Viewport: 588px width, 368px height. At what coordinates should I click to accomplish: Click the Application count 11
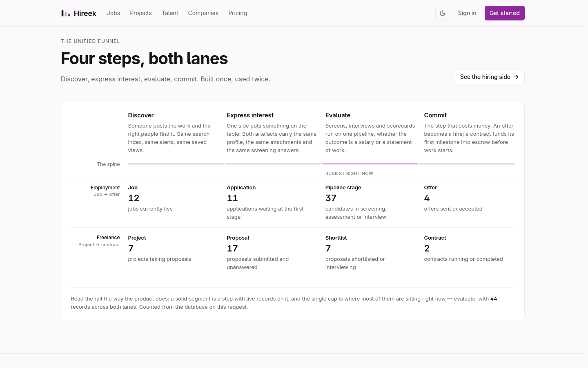[x=232, y=198]
